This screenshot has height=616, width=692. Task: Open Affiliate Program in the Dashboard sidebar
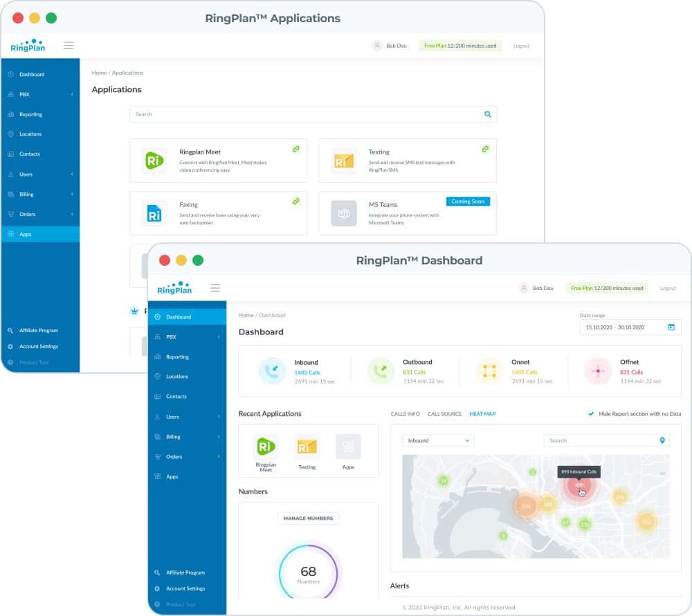pyautogui.click(x=187, y=572)
